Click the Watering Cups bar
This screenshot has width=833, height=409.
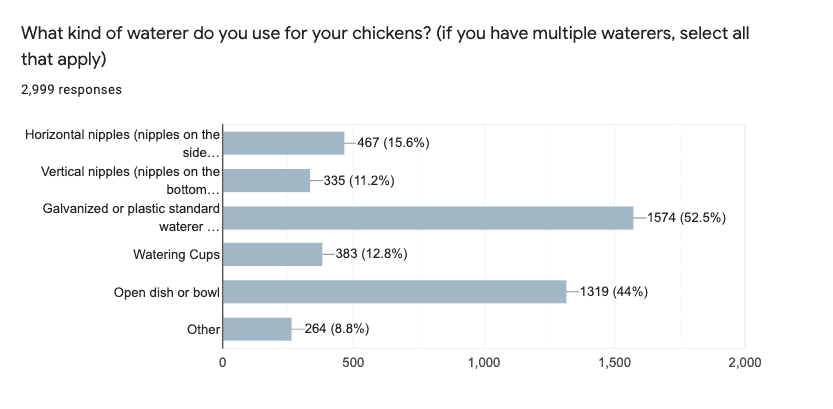(273, 254)
